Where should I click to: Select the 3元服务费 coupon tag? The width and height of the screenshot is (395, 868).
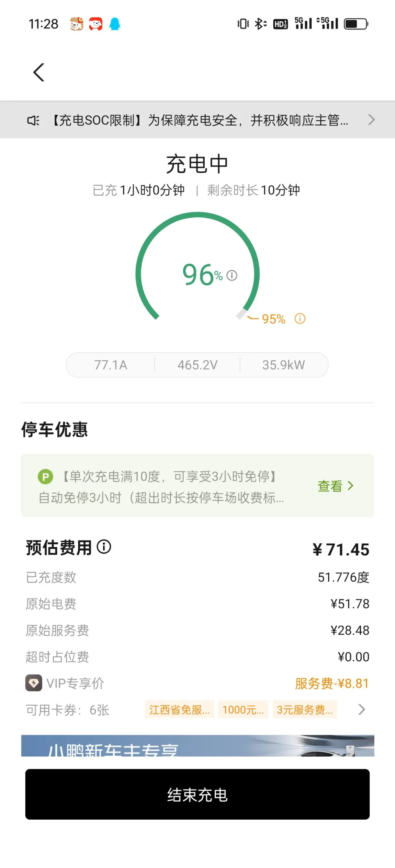click(305, 709)
